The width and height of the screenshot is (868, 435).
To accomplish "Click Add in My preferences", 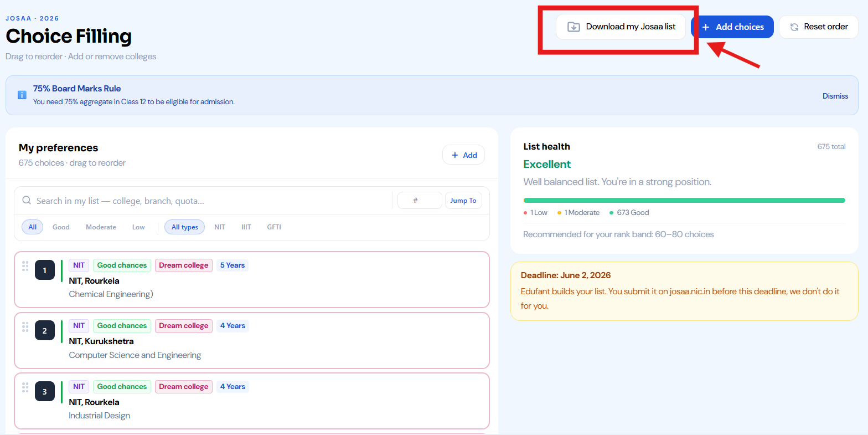I will [x=464, y=155].
